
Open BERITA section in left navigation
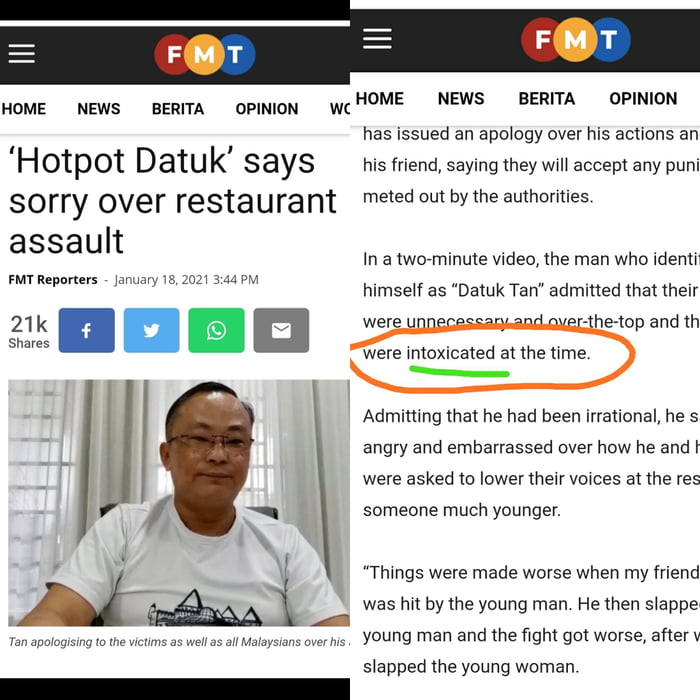[178, 109]
